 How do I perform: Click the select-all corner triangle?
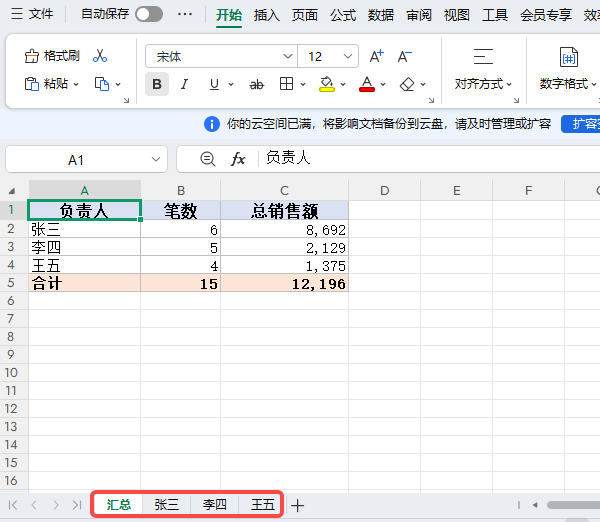click(12, 191)
